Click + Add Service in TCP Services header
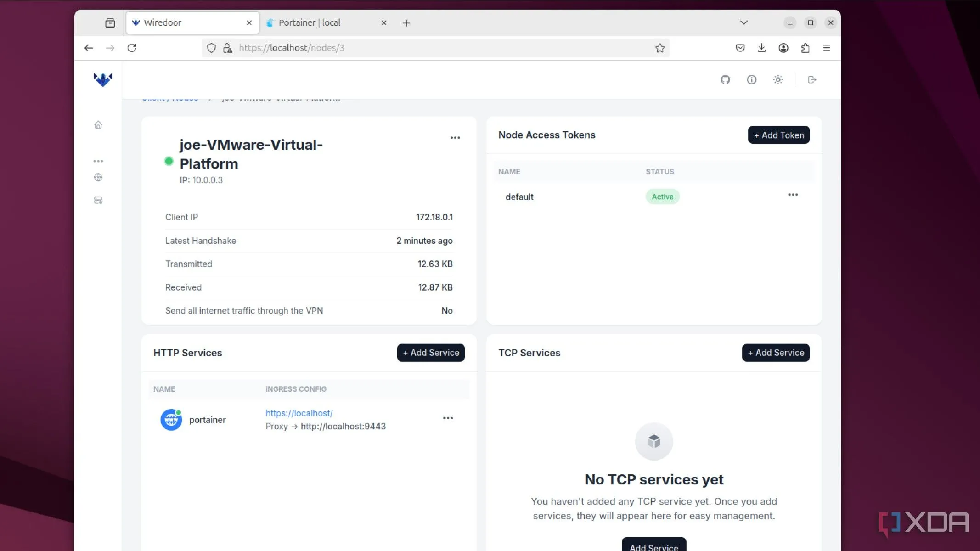This screenshot has width=980, height=551. tap(776, 353)
